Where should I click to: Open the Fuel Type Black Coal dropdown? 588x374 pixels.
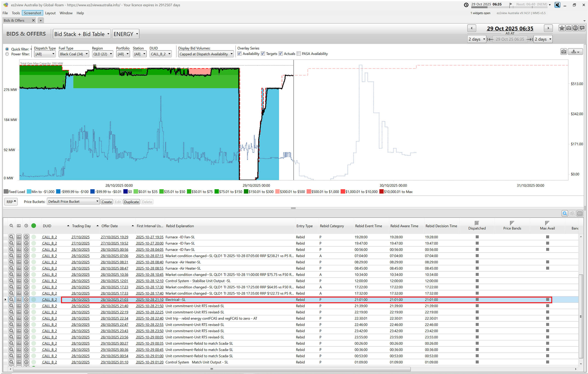(x=74, y=54)
